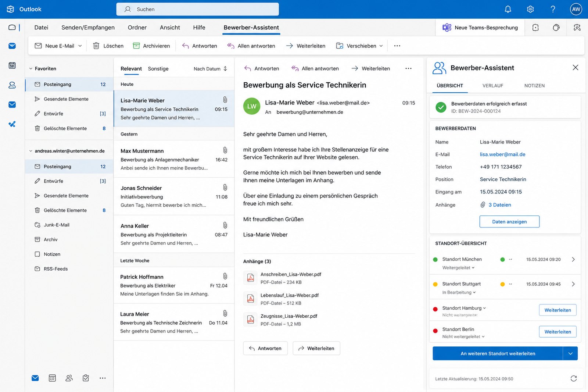Delete the selected message via Löschen
Screen dimensions: 588x392
click(x=108, y=46)
